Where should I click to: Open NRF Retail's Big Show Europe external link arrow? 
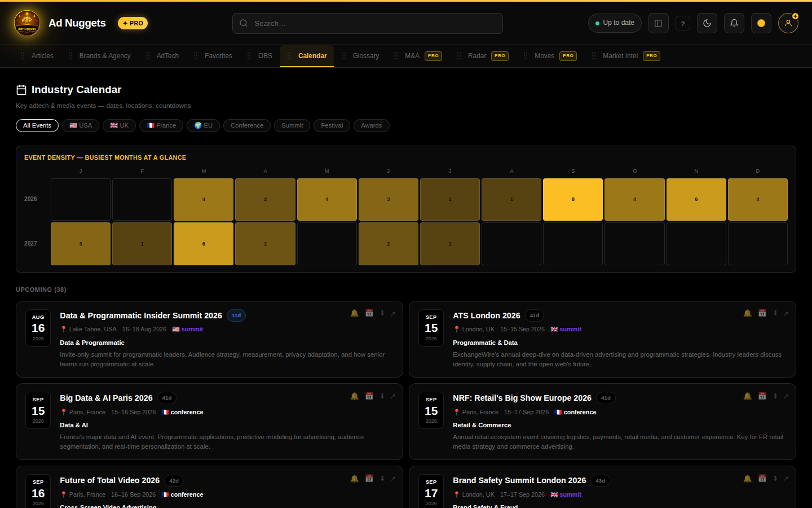coord(786,396)
